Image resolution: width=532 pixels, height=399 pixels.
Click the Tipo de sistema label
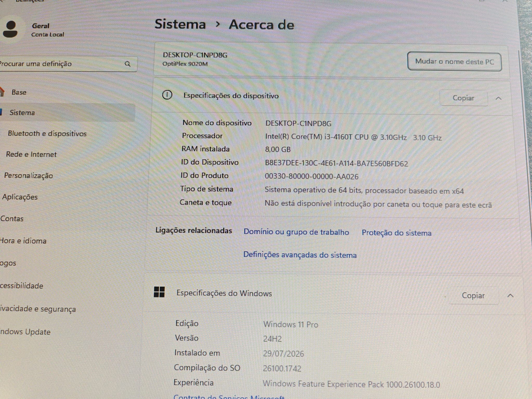(x=207, y=189)
